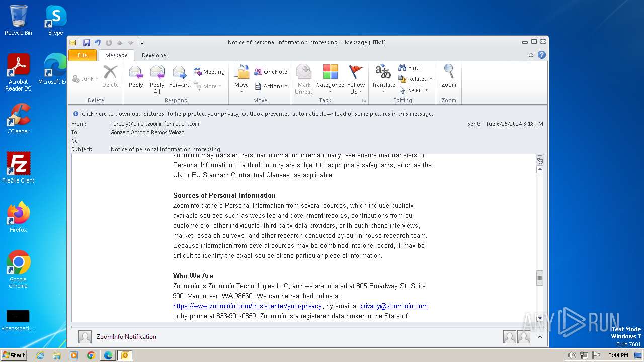
Task: Click ZoomInfo Notification contact picture
Action: click(85, 337)
